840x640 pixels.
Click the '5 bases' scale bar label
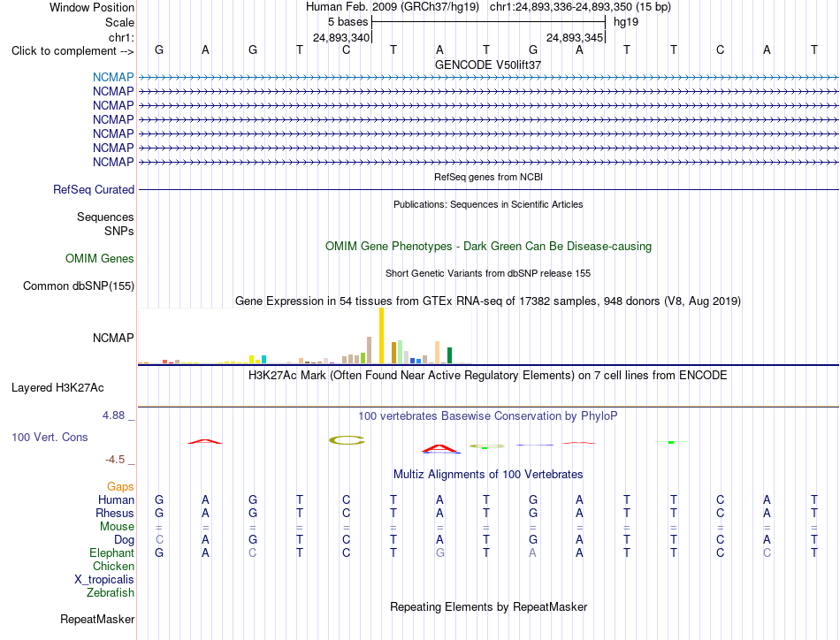point(348,22)
